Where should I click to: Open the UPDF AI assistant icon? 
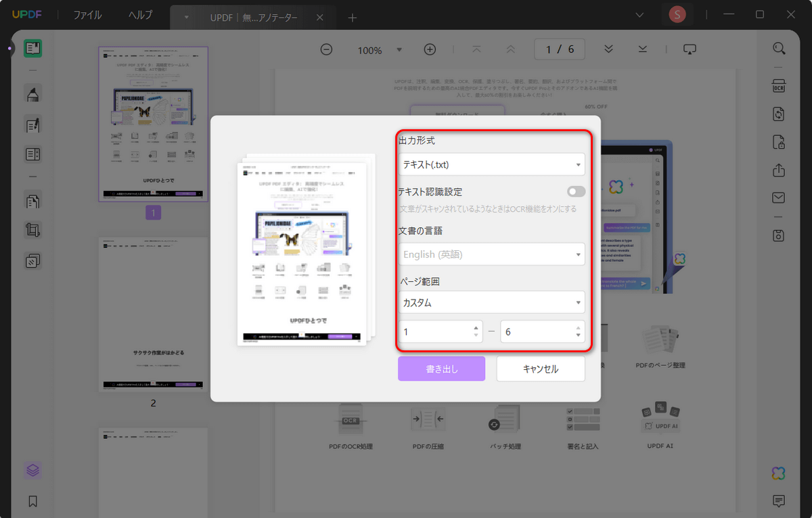coord(779,473)
